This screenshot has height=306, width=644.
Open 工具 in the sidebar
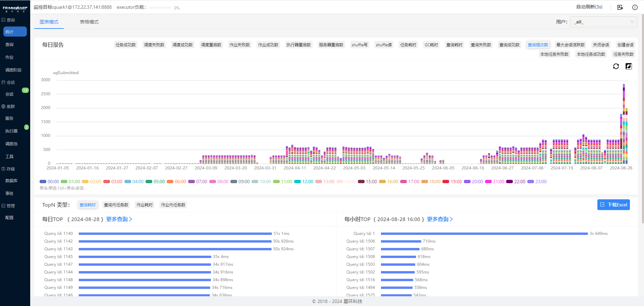click(x=9, y=157)
